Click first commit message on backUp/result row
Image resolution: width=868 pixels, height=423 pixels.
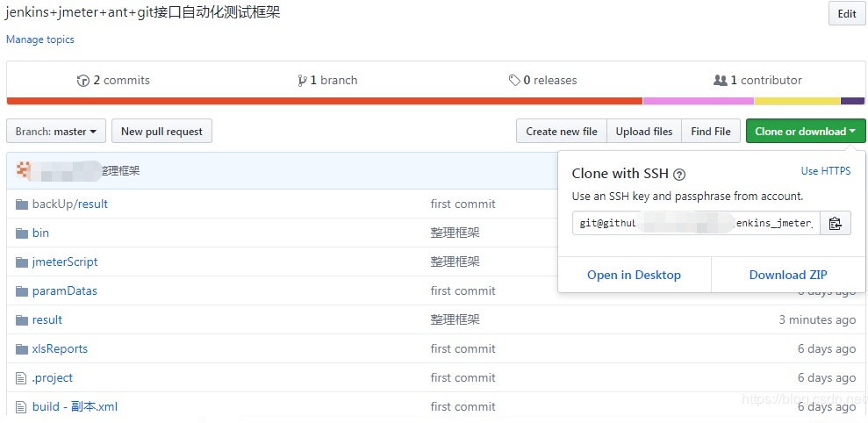pyautogui.click(x=463, y=204)
